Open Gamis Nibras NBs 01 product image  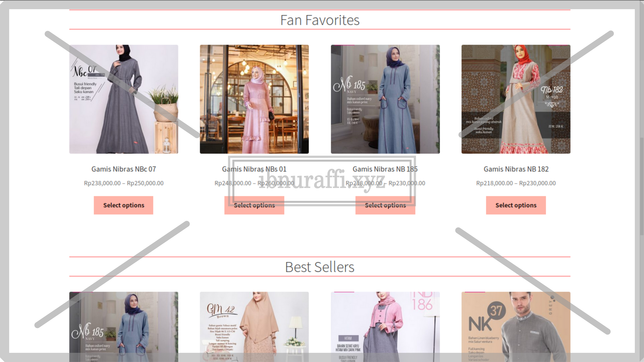254,99
